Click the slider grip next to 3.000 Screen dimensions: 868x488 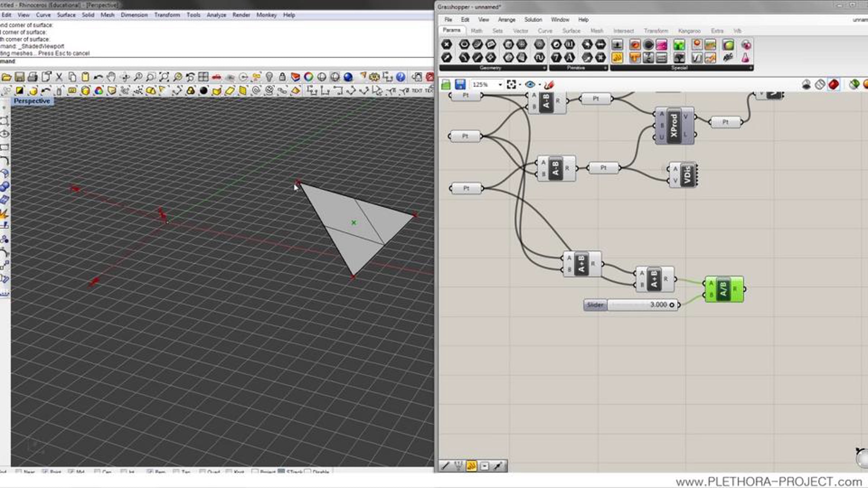tap(672, 305)
